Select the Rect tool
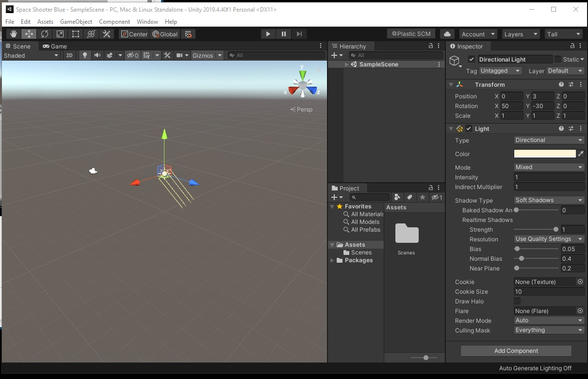 coord(76,34)
